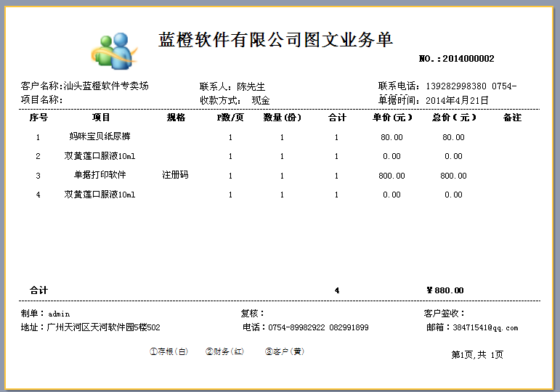Click the document date 2014年4月21日
Viewport: 560px width, 392px height.
point(457,100)
